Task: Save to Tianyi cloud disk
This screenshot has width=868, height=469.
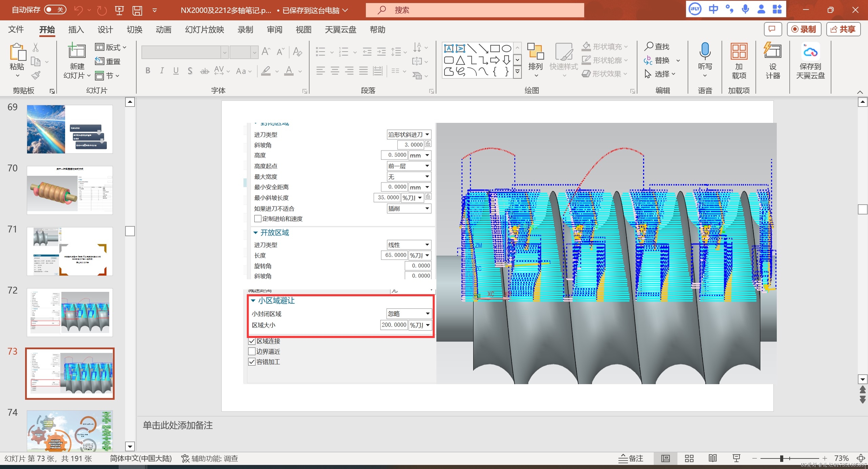Action: pos(810,61)
